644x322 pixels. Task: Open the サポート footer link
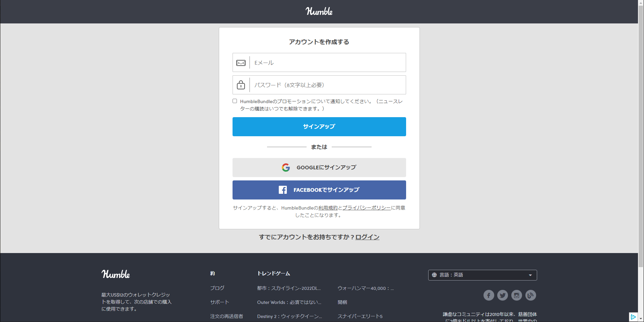point(219,302)
